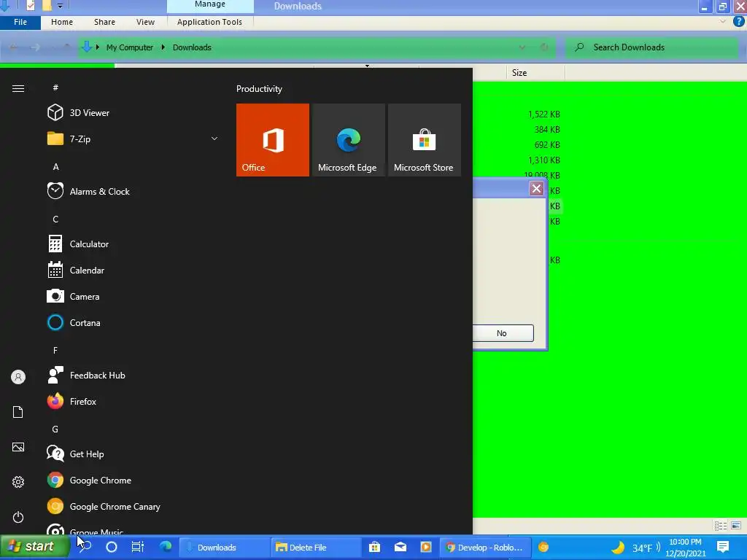Viewport: 747px width, 560px height.
Task: Open Chrome Canary taskbar icon
Action: 543,547
